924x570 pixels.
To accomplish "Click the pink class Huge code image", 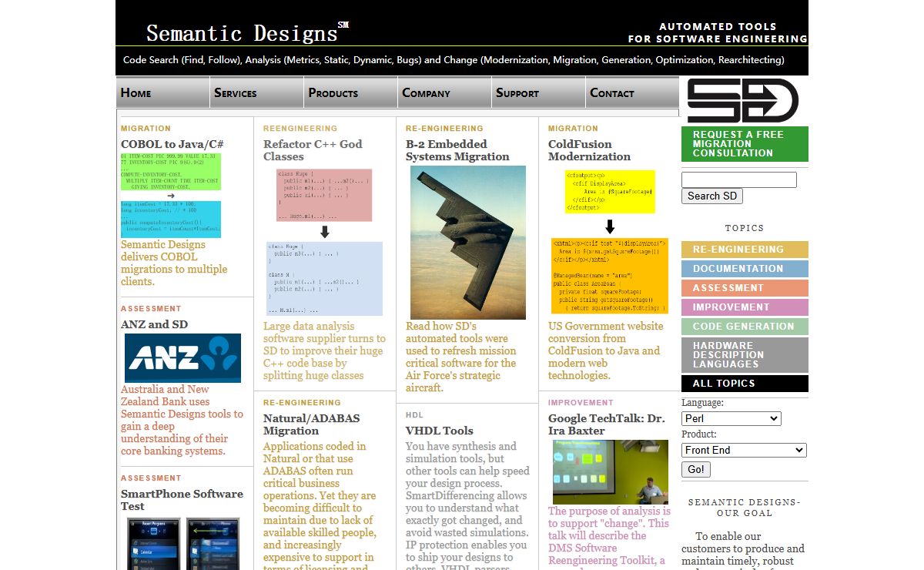I will pos(324,196).
